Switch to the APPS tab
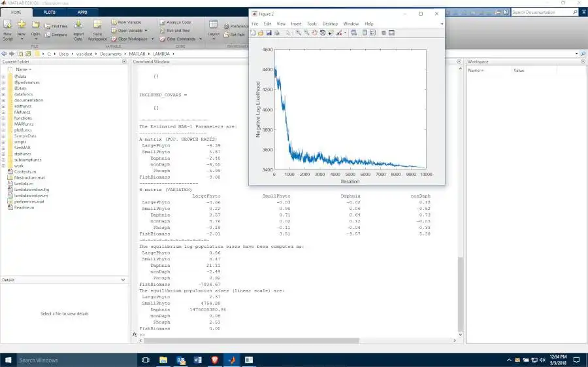588x367 pixels. click(x=82, y=12)
